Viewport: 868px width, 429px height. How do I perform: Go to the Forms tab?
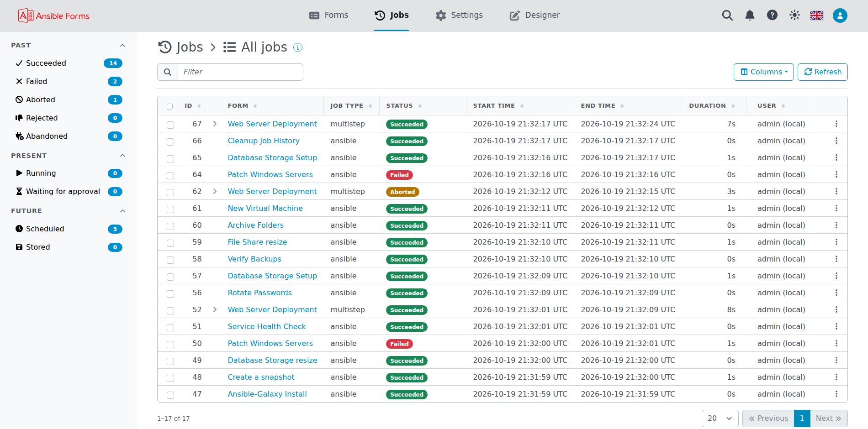328,15
